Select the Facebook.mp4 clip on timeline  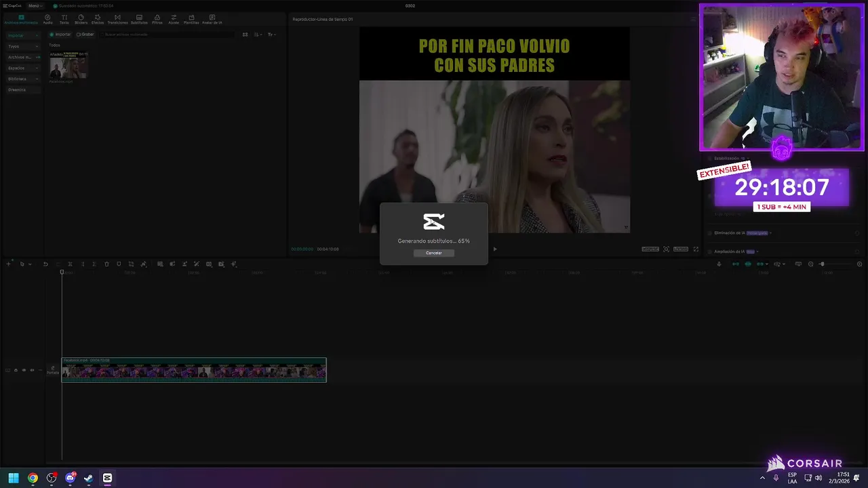click(194, 369)
